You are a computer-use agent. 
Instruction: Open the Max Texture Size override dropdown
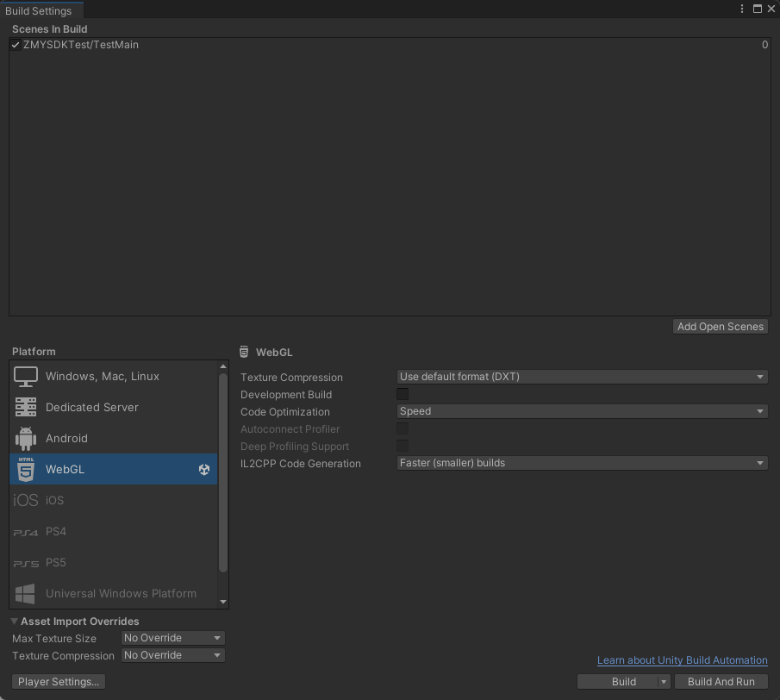(x=172, y=638)
